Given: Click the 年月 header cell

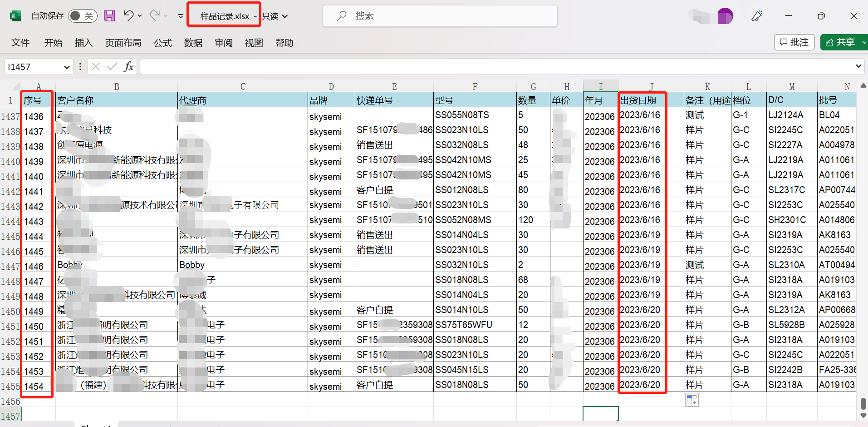Looking at the screenshot, I should coord(601,100).
